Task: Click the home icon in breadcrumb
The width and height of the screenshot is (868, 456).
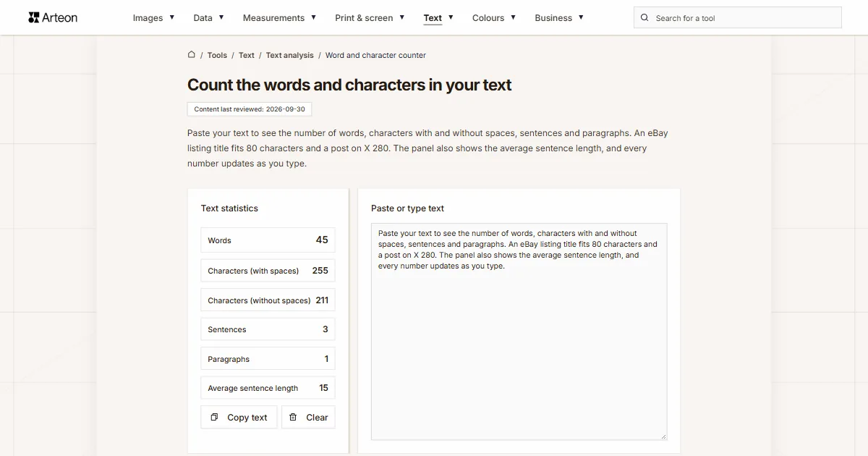Action: [x=192, y=54]
